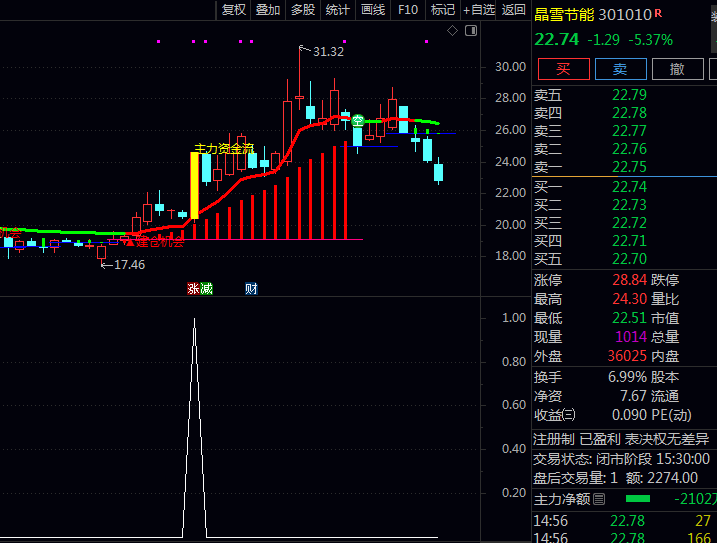This screenshot has height=543, width=717.
Task: Click the 撤 cancel order button
Action: tap(677, 69)
